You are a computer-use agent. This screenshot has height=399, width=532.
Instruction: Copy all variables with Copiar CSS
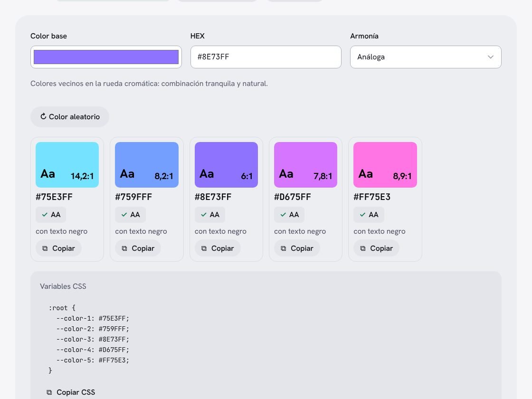(71, 392)
